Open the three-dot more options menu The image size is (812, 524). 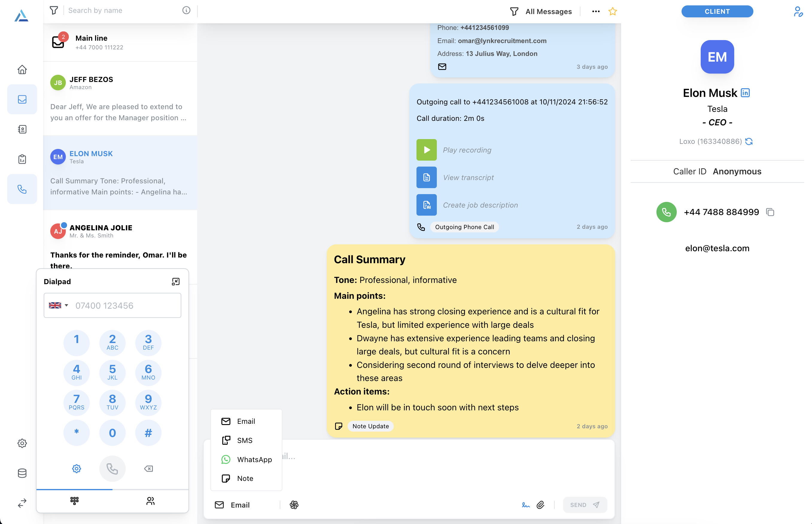click(596, 12)
